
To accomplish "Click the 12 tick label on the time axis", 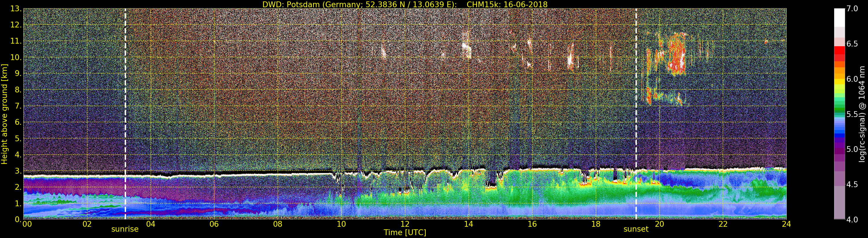I will (405, 224).
